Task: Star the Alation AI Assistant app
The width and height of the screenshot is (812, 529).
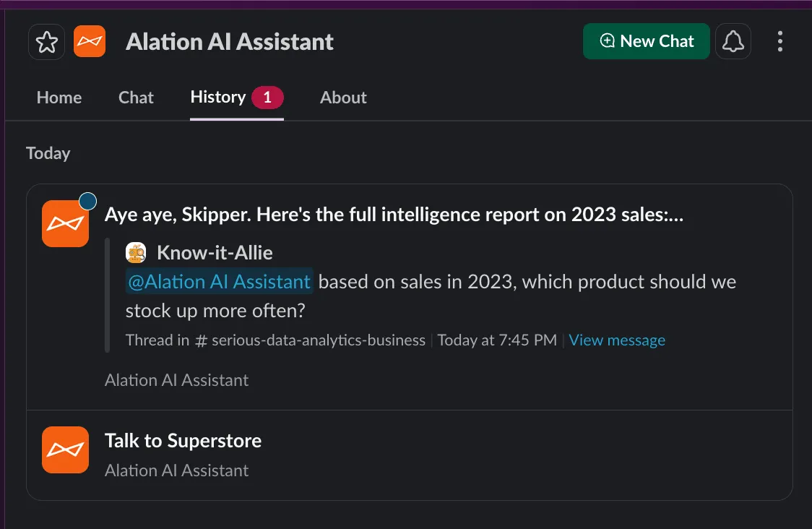Action: 46,42
